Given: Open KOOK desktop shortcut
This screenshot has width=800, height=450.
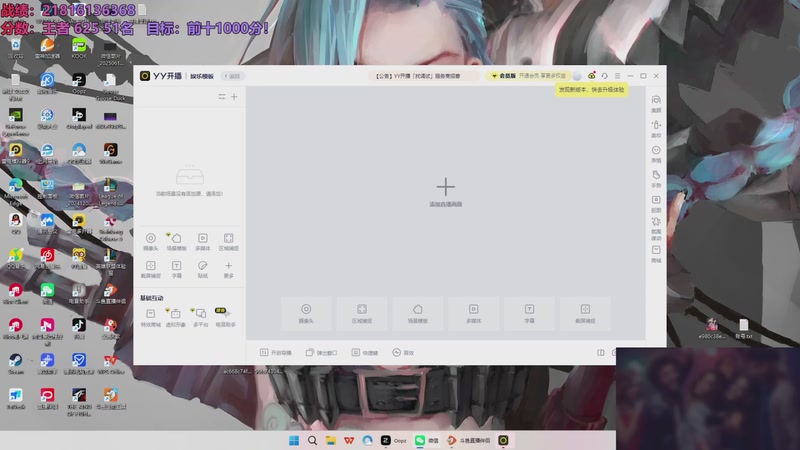Looking at the screenshot, I should 79,48.
